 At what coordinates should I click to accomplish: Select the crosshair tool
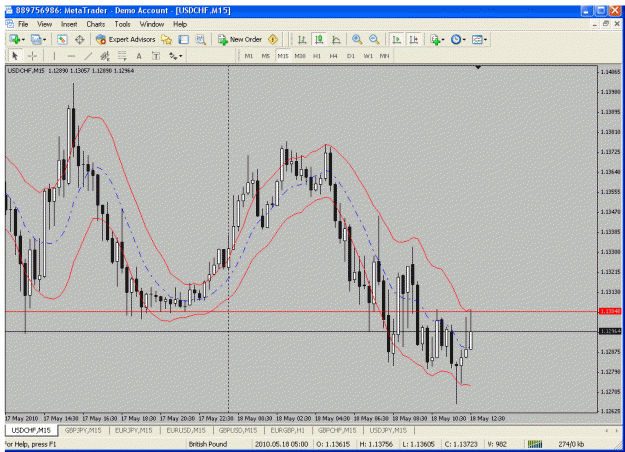point(32,56)
